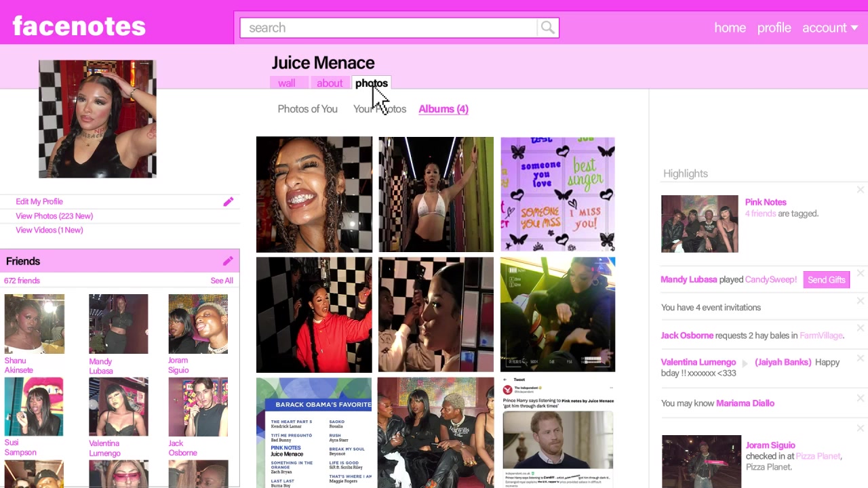Image resolution: width=868 pixels, height=488 pixels.
Task: Click the Send Gifts button
Action: 827,280
